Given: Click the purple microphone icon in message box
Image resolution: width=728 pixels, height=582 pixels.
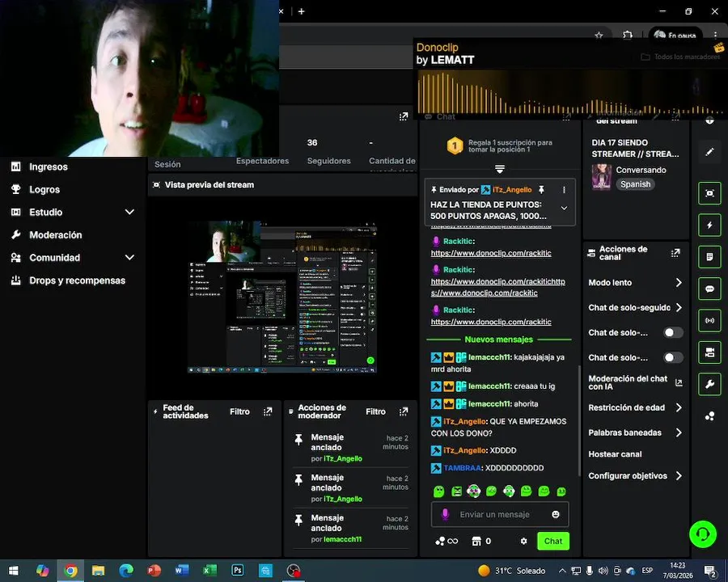Looking at the screenshot, I should [445, 514].
